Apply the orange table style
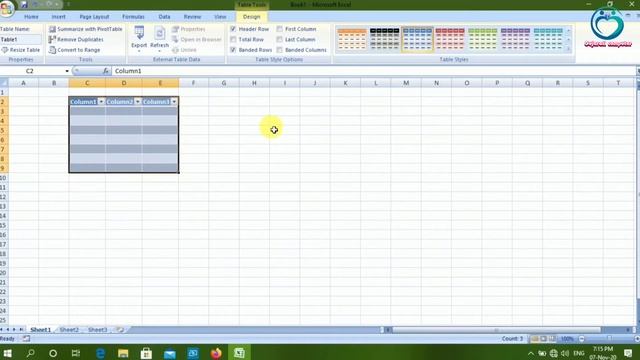640x360 pixels. tap(352, 39)
